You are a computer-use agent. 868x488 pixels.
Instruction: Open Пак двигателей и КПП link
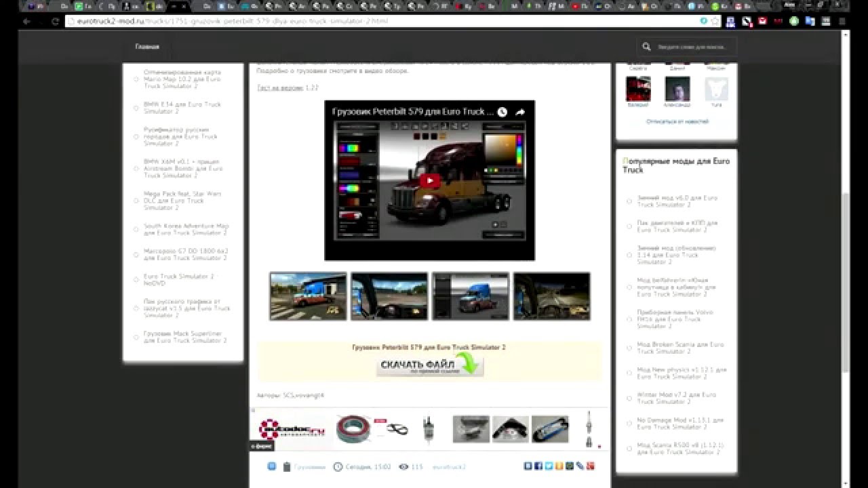[677, 226]
